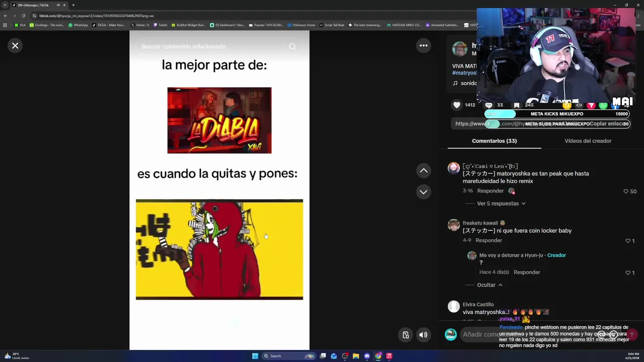This screenshot has height=362, width=644.
Task: Open the video creator's avatar at top
Action: pyautogui.click(x=459, y=49)
